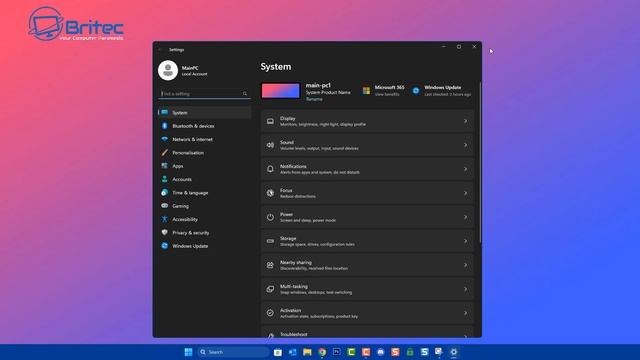Expand the Multi-tasking chevron
Screen dimensions: 640x360
pos(465,289)
